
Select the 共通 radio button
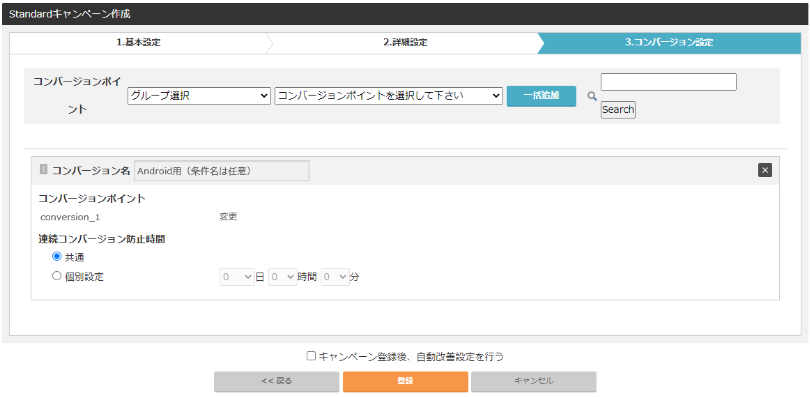coord(57,257)
